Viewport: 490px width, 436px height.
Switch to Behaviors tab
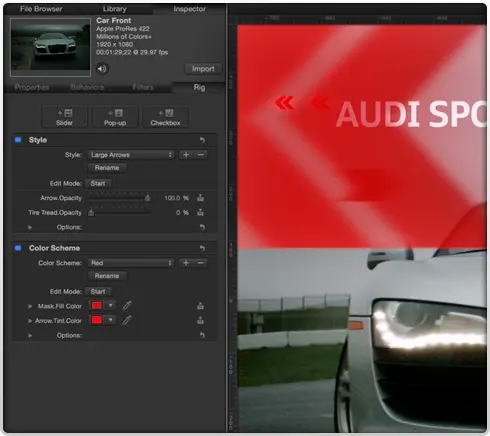(87, 87)
